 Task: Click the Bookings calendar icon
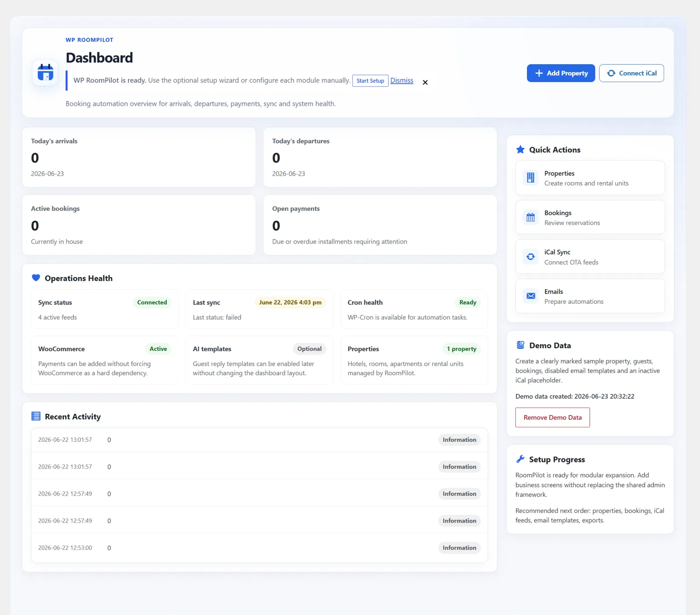[531, 217]
